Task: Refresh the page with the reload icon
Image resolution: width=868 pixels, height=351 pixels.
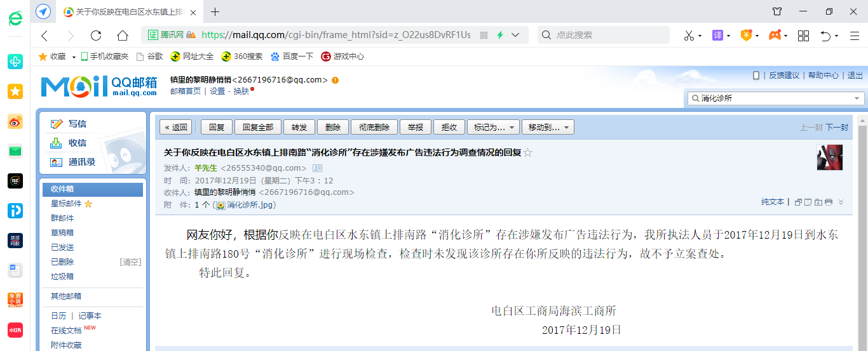Action: click(x=96, y=35)
